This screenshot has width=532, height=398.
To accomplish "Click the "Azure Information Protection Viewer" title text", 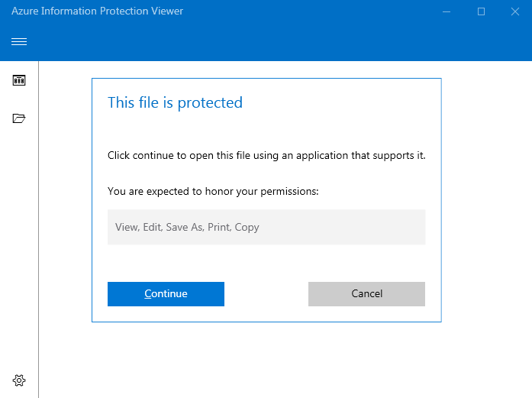I will click(98, 11).
